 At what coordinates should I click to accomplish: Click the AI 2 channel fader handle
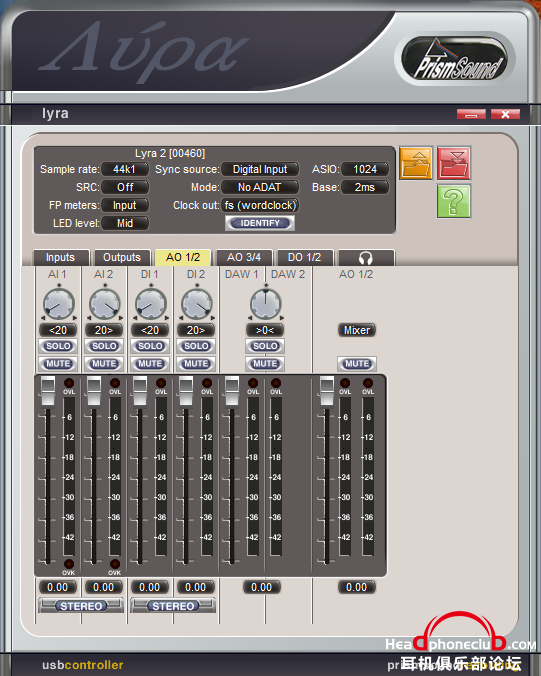pyautogui.click(x=94, y=391)
